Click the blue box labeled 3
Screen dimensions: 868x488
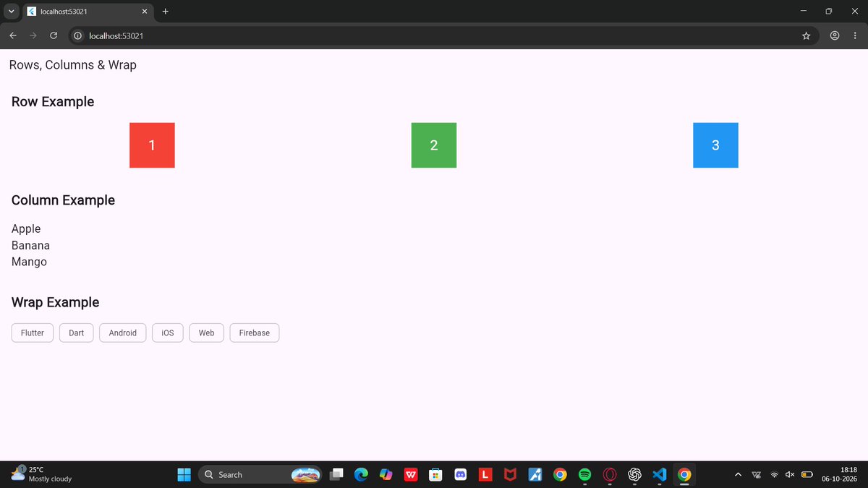click(x=715, y=145)
